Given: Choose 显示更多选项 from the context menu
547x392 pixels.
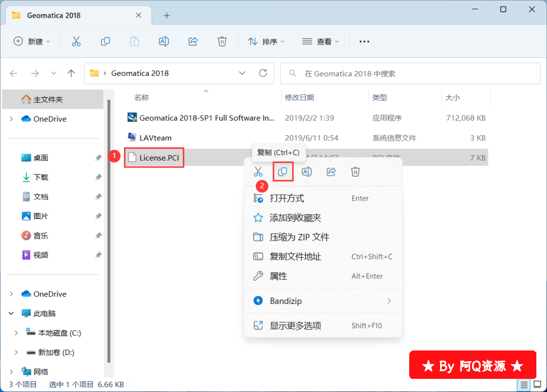Looking at the screenshot, I should 323,326.
